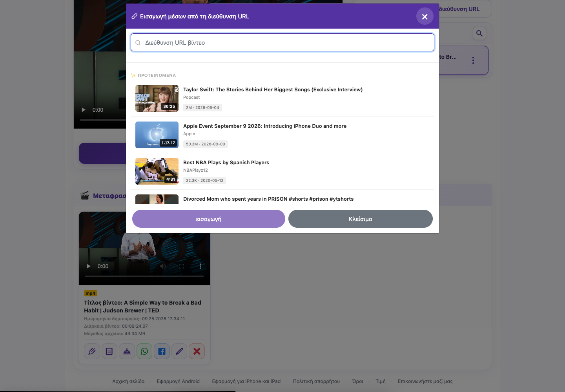Open more options on the TED card video

(x=200, y=266)
